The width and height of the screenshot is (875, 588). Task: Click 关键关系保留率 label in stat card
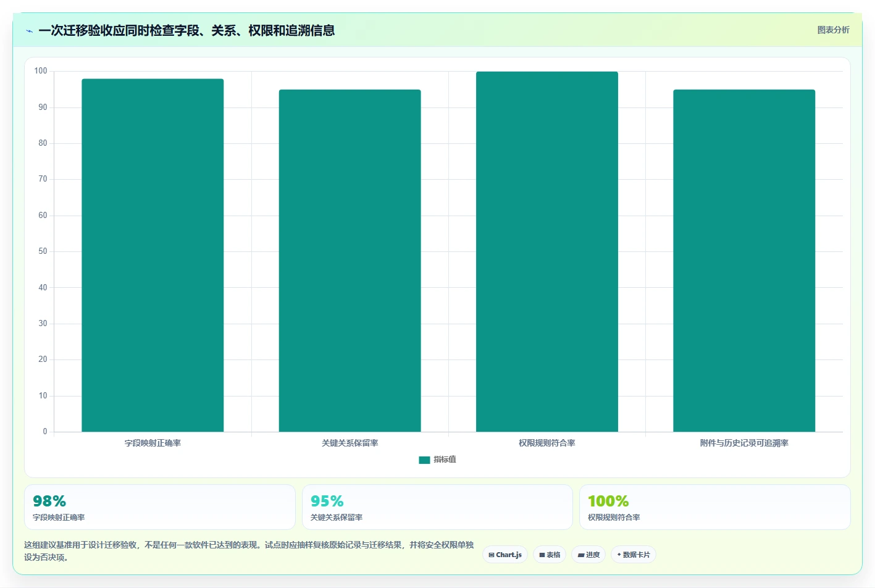[336, 518]
